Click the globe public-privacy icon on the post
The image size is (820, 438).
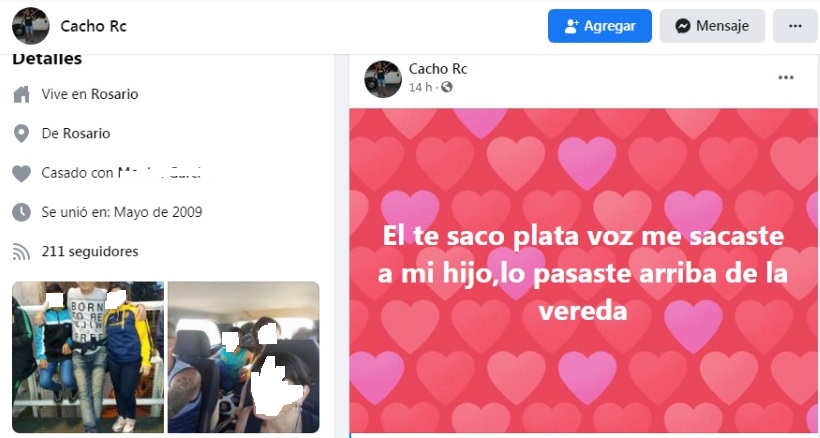click(x=447, y=87)
